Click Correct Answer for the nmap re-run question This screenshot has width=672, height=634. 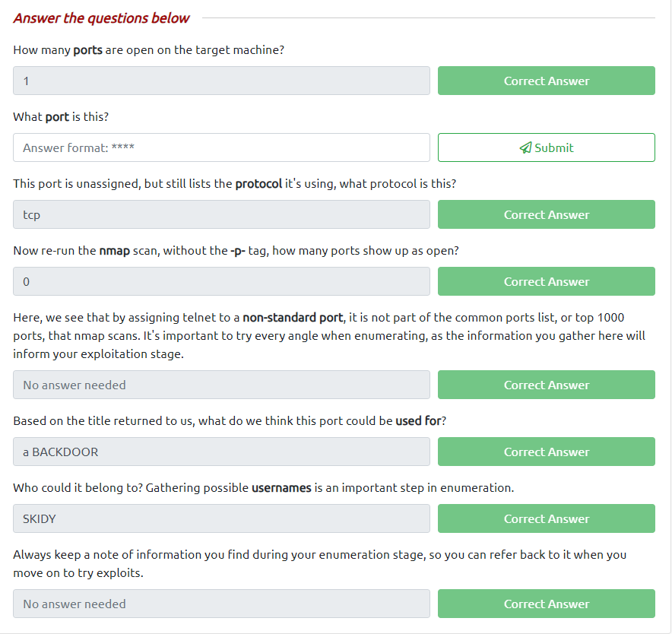[x=546, y=281]
